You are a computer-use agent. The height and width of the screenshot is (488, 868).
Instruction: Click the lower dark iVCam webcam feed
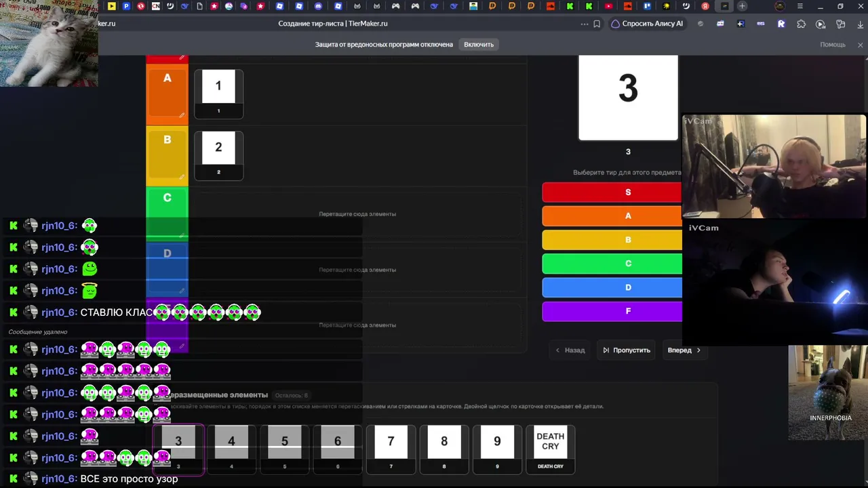click(774, 283)
